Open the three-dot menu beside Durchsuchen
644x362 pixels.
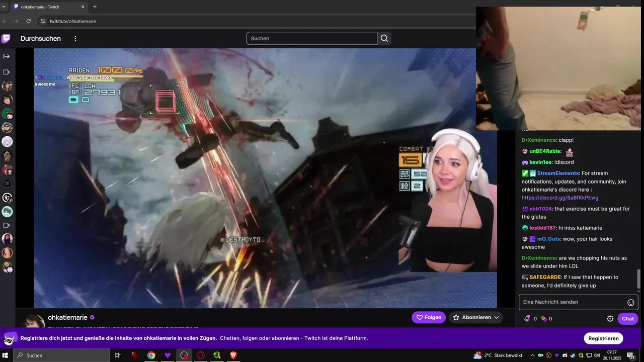point(75,39)
